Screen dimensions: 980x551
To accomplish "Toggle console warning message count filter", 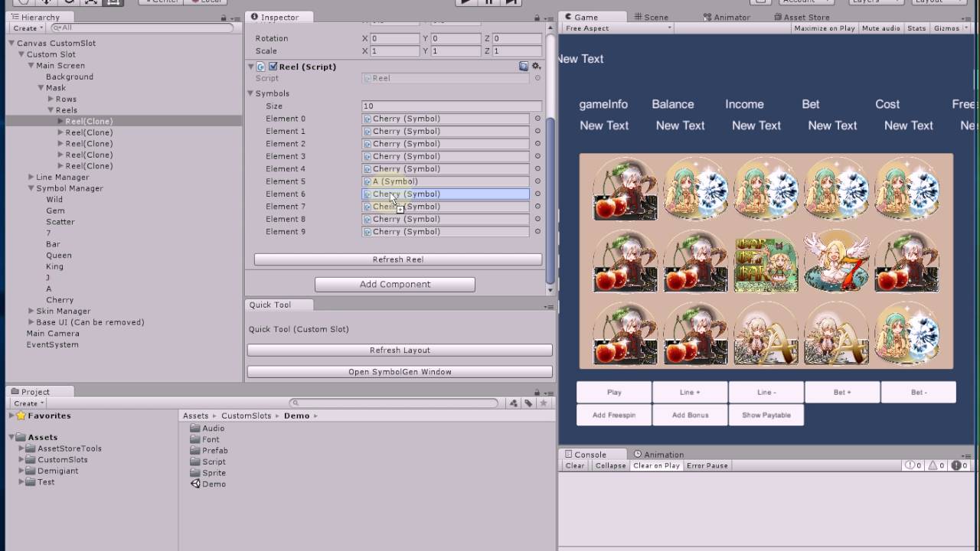I will click(936, 465).
